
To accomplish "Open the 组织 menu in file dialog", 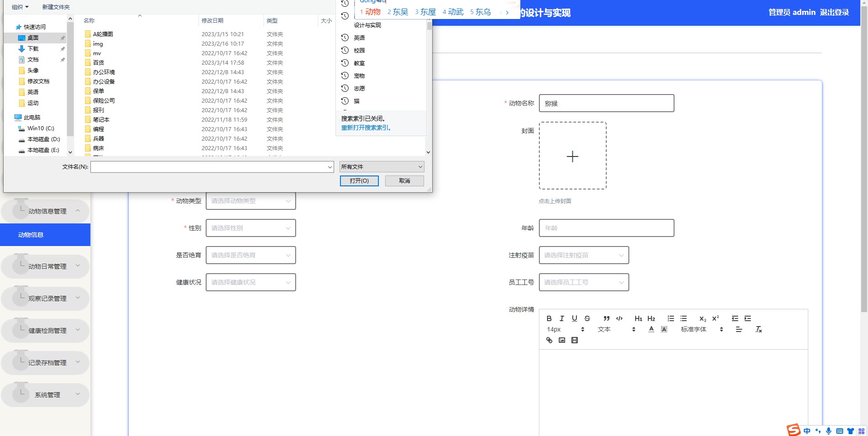I will pos(20,7).
